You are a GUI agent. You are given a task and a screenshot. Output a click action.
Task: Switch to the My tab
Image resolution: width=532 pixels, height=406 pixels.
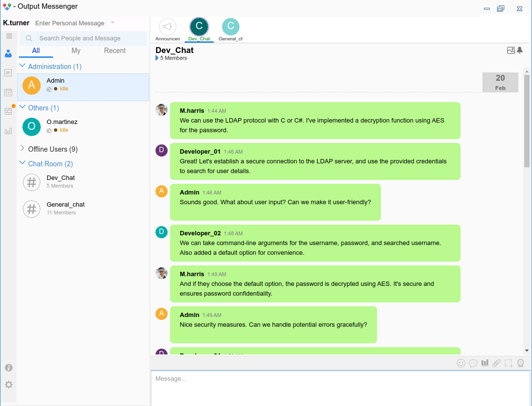point(76,51)
